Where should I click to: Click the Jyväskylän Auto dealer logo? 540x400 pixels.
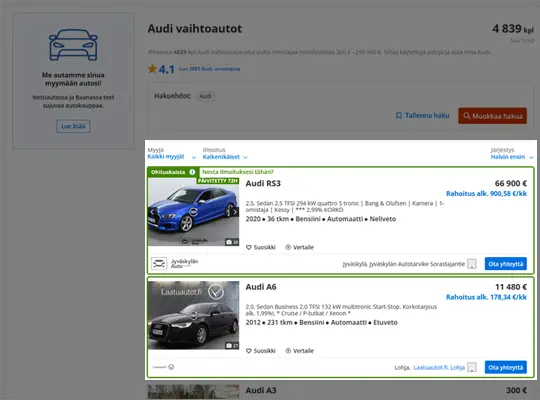point(175,264)
